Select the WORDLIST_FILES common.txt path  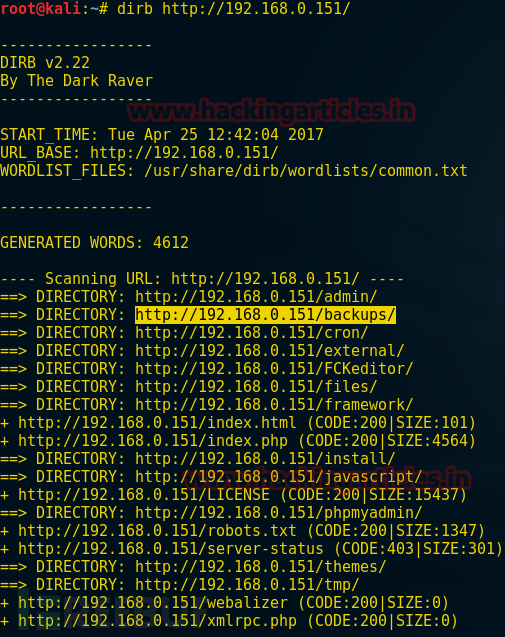pyautogui.click(x=306, y=171)
